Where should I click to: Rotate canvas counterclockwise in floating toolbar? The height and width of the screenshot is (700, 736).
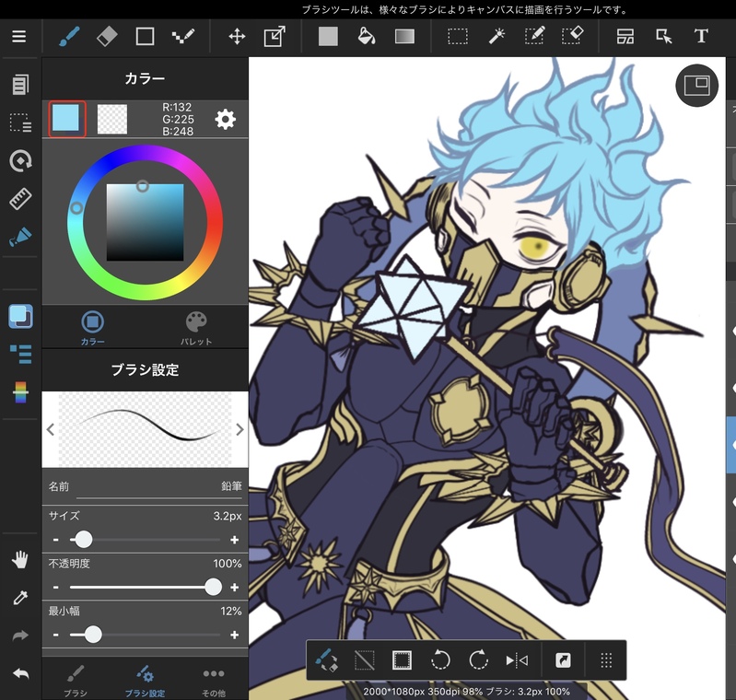pyautogui.click(x=440, y=660)
